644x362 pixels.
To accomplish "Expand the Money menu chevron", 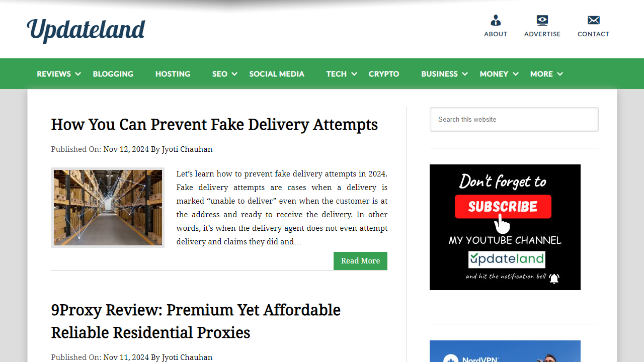I will (516, 74).
